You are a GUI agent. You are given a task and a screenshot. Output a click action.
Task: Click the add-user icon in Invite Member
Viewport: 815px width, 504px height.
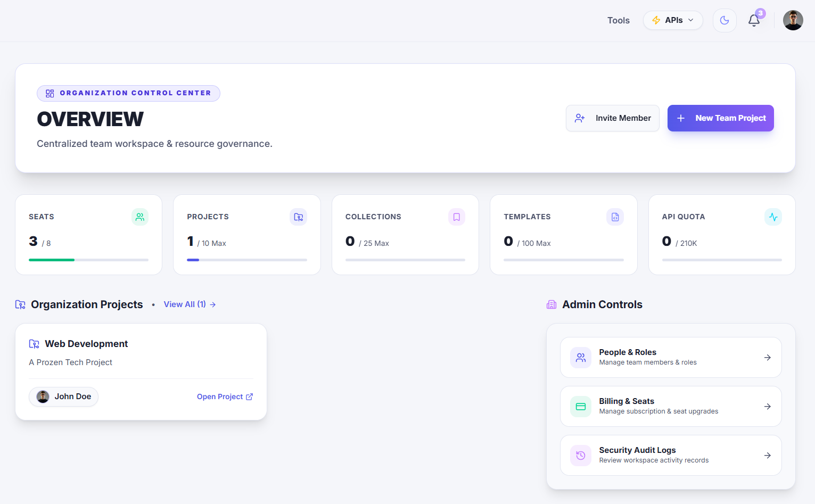pos(580,118)
